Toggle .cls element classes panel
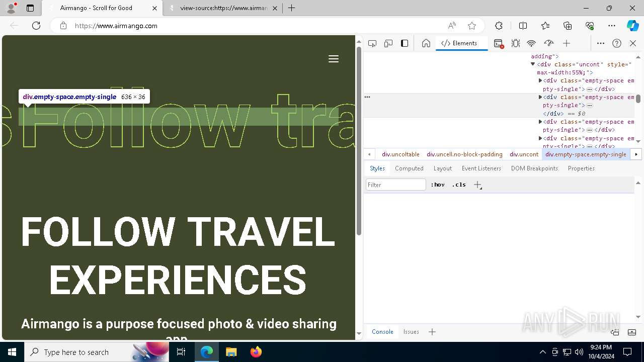 click(x=459, y=185)
